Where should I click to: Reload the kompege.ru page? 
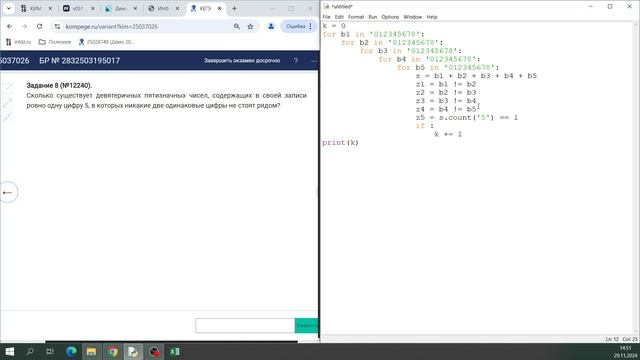pyautogui.click(x=39, y=26)
